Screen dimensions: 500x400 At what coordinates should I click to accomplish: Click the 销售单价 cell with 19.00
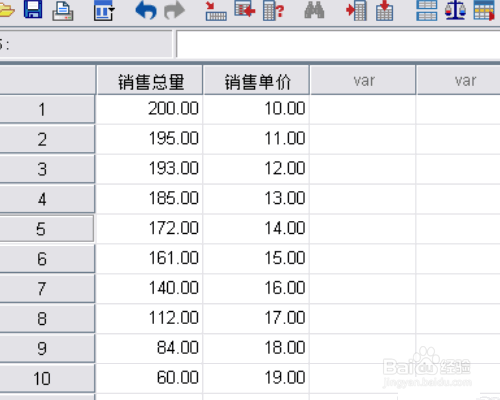[x=256, y=378]
